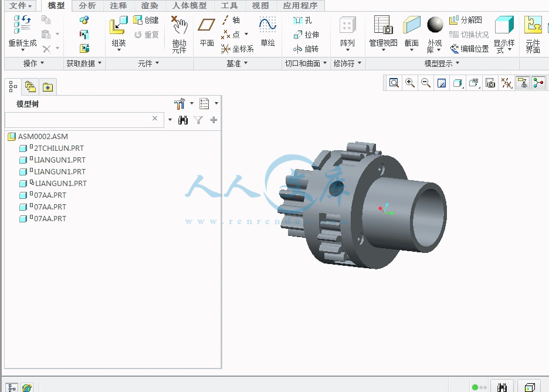Screen dimensions: 549x392
Task: Click the binoculars find icon in tree
Action: (183, 120)
